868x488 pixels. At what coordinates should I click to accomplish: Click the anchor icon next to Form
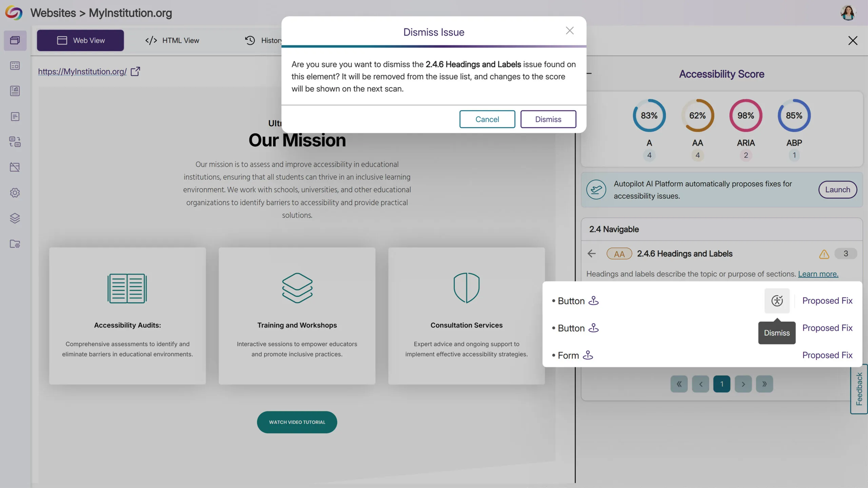[588, 355]
